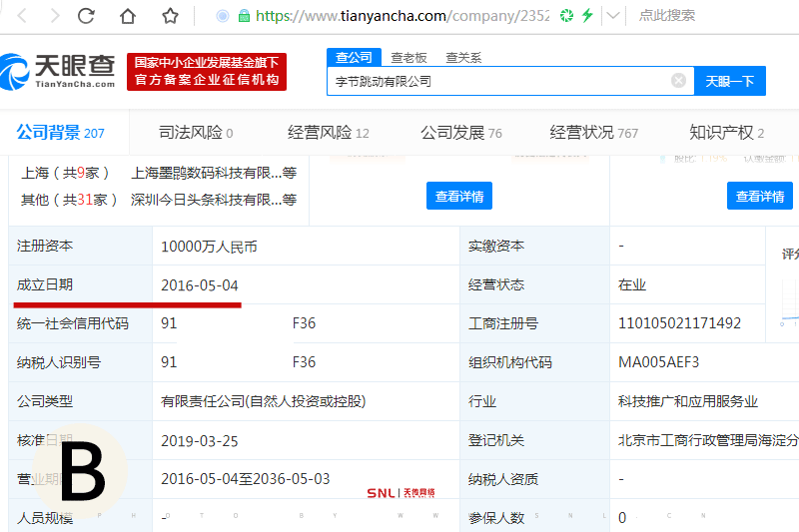Click the blue site identity icon
Image resolution: width=799 pixels, height=532 pixels.
(x=222, y=16)
